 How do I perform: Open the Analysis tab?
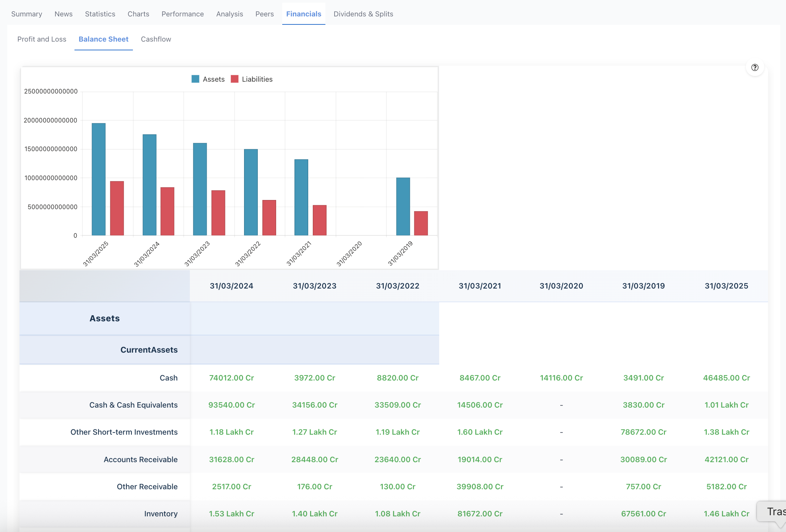pyautogui.click(x=230, y=14)
